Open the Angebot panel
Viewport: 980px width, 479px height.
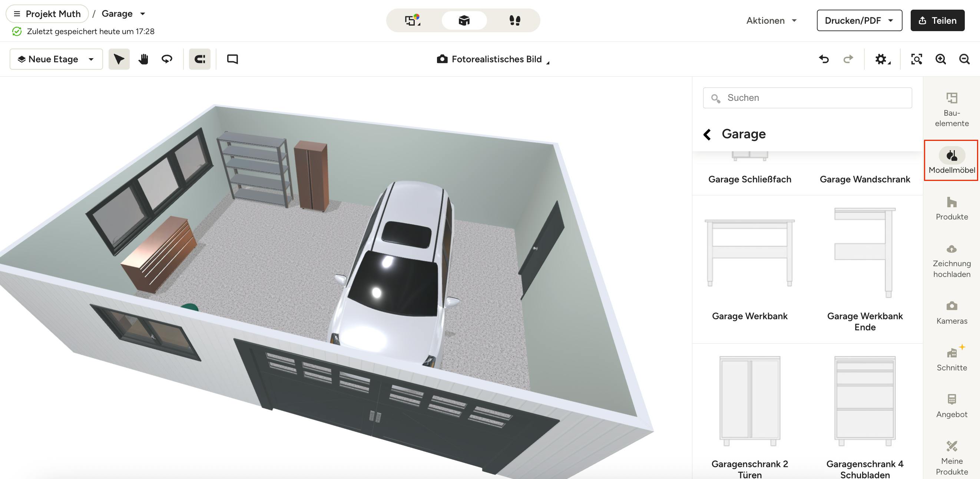click(x=951, y=406)
